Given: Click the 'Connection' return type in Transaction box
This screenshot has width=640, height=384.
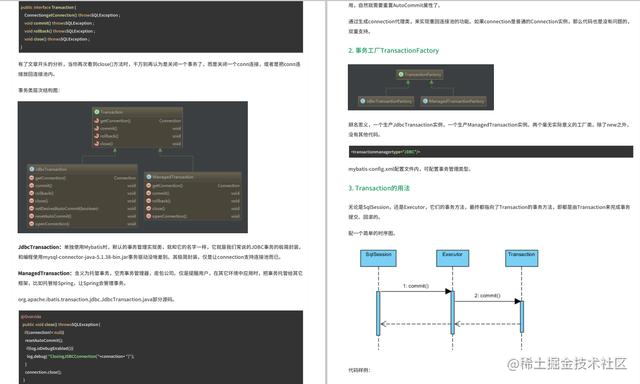Looking at the screenshot, I should pyautogui.click(x=170, y=121).
